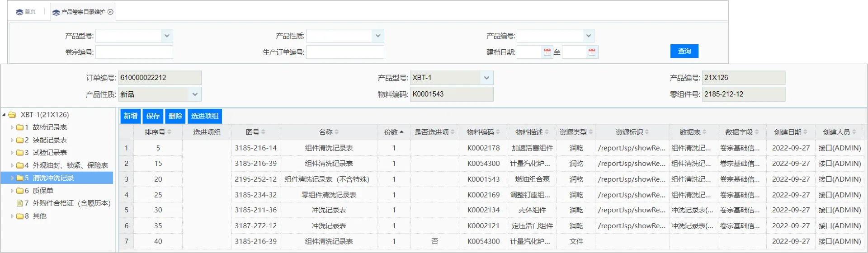
Task: Open the 首页 home tab
Action: [x=26, y=12]
